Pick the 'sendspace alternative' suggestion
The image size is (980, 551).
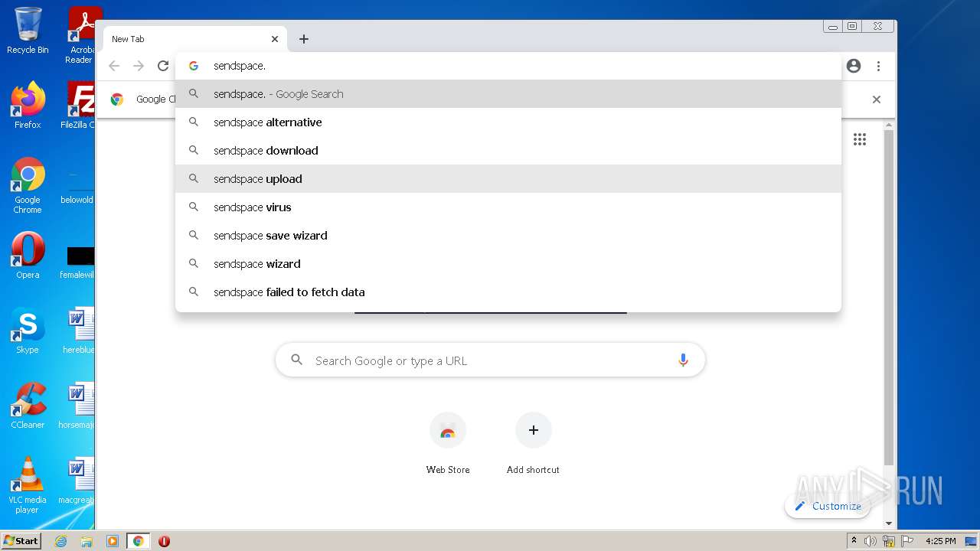tap(508, 122)
